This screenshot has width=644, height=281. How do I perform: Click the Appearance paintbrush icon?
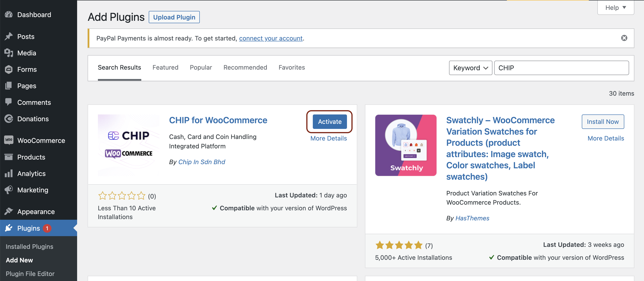click(x=9, y=211)
